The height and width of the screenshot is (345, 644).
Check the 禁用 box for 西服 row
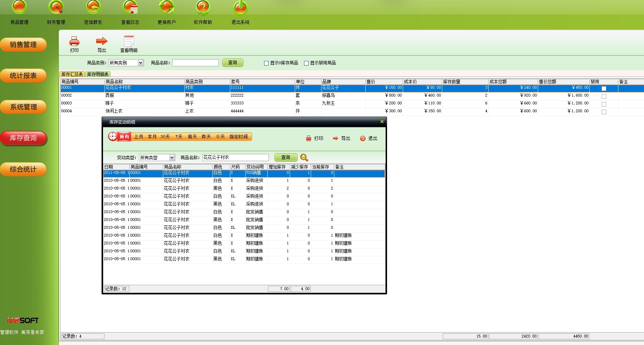pos(604,96)
